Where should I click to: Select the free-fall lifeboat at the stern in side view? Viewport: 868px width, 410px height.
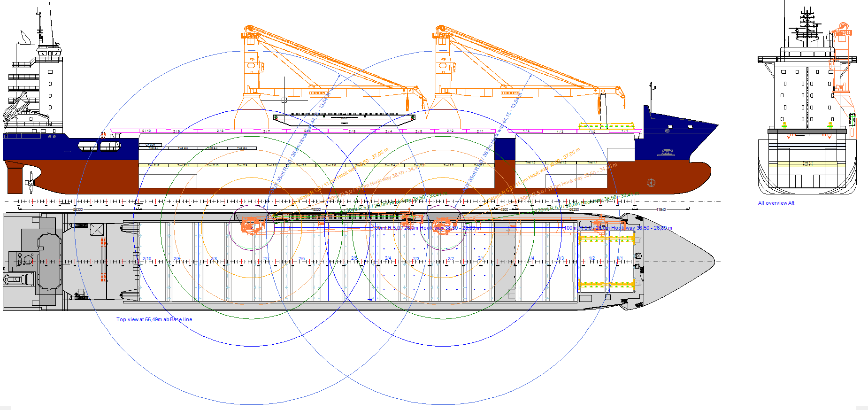point(15,106)
